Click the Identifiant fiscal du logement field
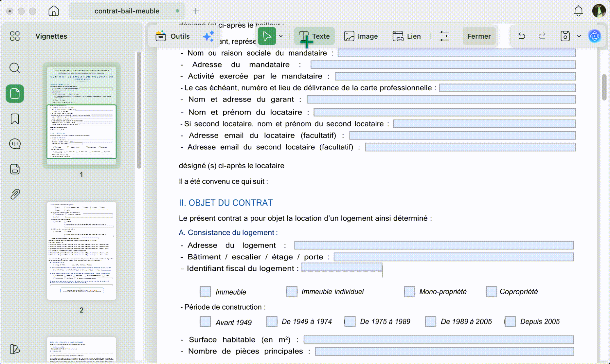The image size is (610, 364). coord(341,268)
